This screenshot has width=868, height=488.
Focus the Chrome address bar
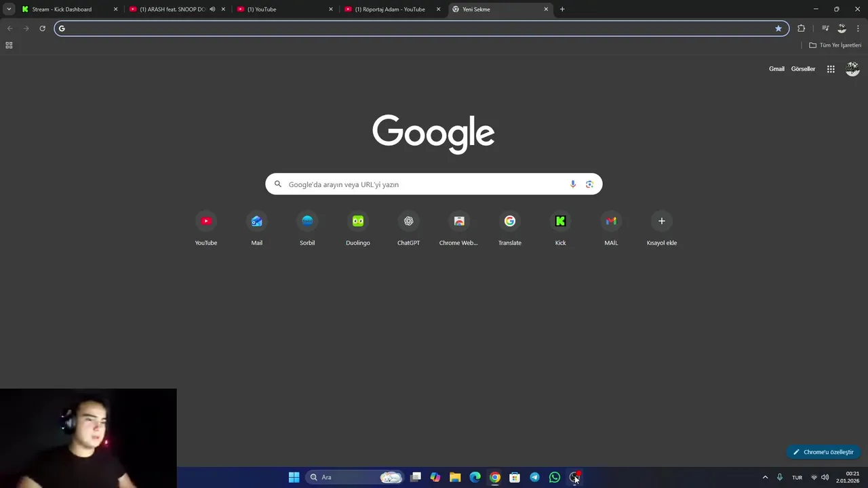click(420, 28)
